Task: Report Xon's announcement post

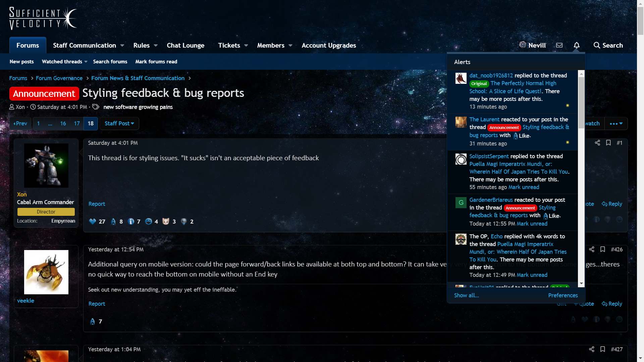Action: 96,204
